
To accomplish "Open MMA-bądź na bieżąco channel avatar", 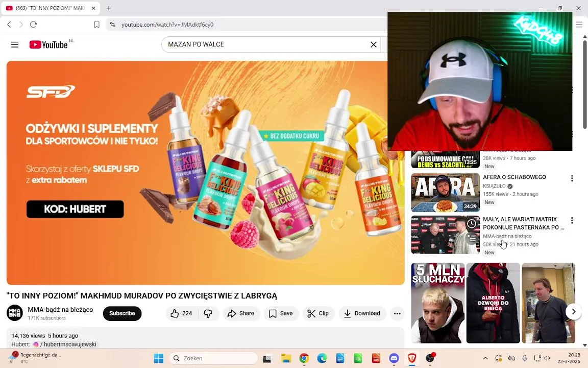I will point(15,313).
